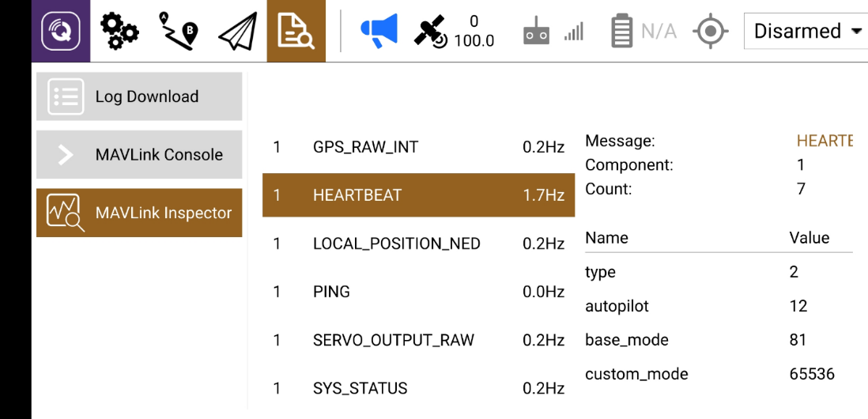Screen dimensions: 868x419
Task: Click the 0.0Hz PING rate
Action: 543,292
